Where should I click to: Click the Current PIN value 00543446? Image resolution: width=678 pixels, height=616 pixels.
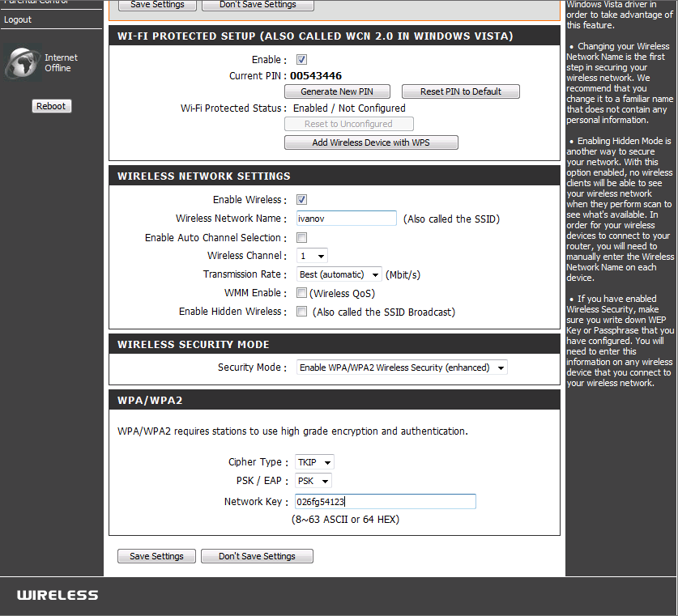(316, 76)
